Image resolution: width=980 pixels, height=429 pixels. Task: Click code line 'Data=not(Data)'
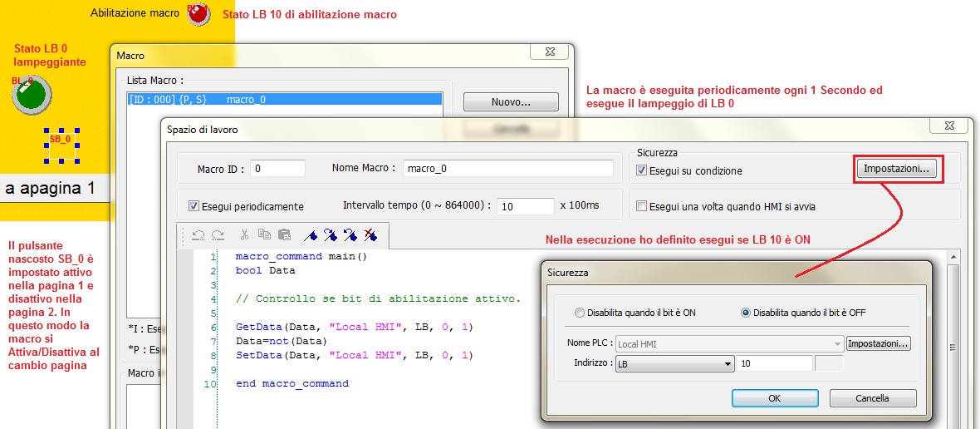click(x=282, y=341)
